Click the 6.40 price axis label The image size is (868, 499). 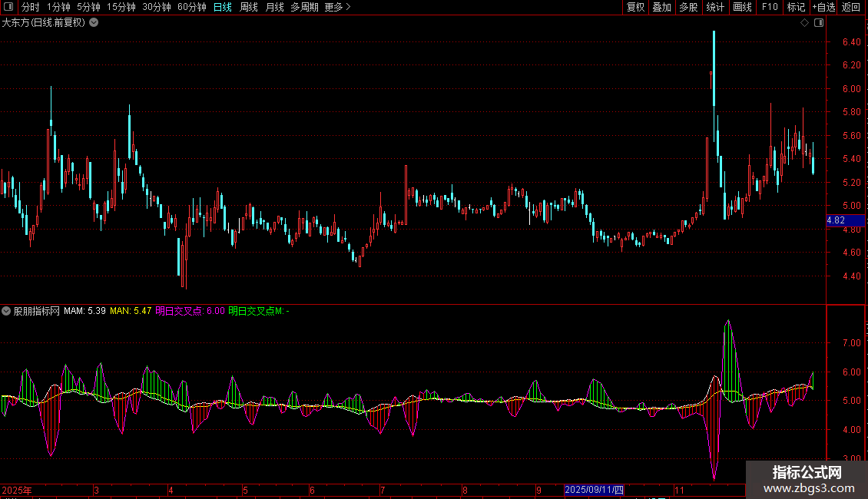click(x=851, y=42)
